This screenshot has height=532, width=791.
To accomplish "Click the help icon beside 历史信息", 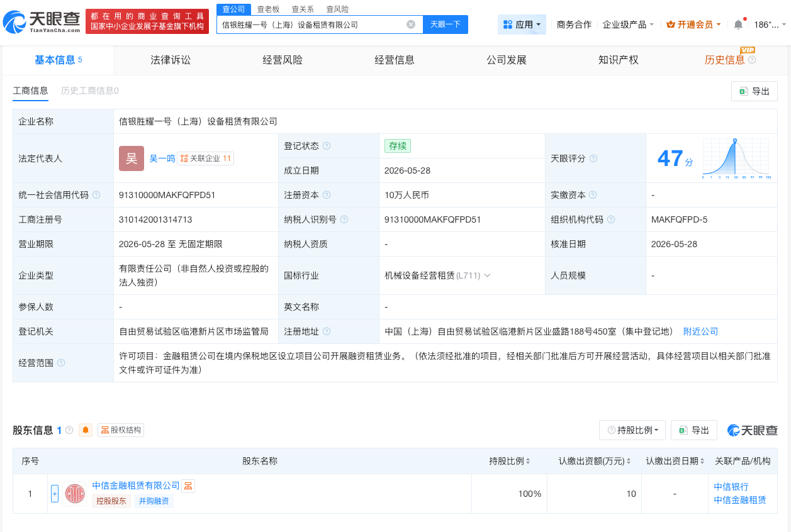I will [x=752, y=60].
